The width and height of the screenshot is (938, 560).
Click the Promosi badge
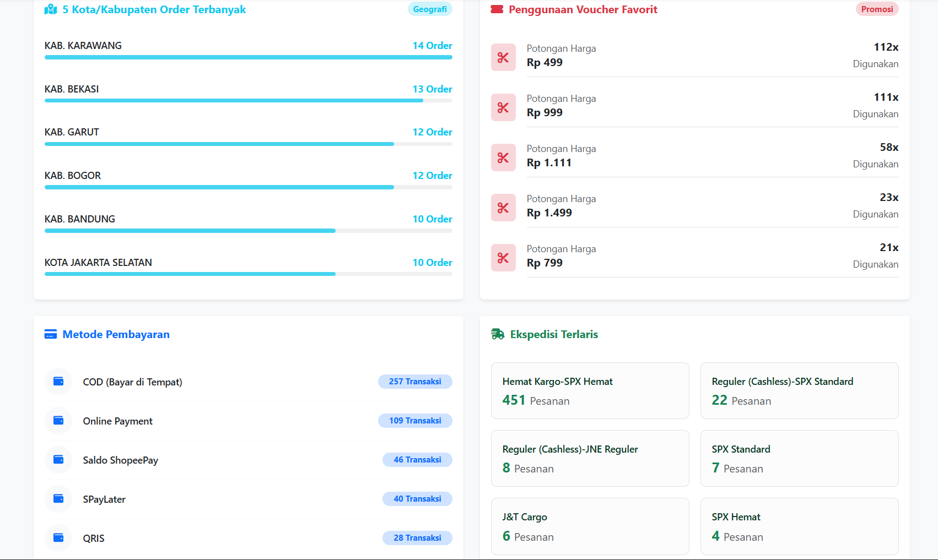pyautogui.click(x=877, y=9)
